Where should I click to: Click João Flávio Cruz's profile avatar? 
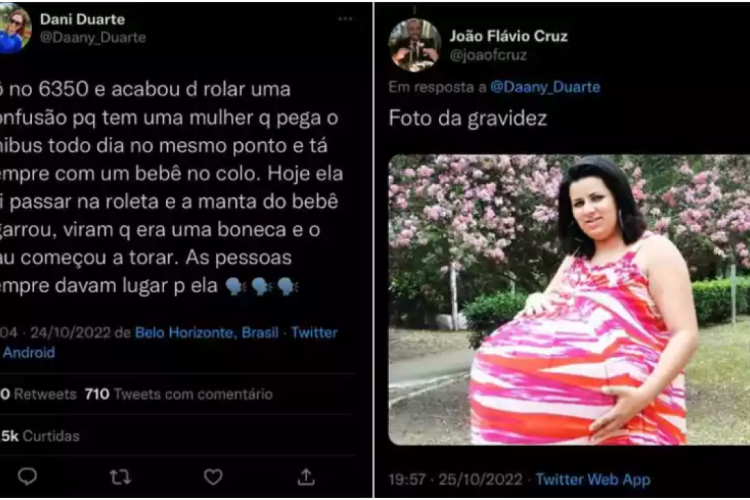coord(414,45)
